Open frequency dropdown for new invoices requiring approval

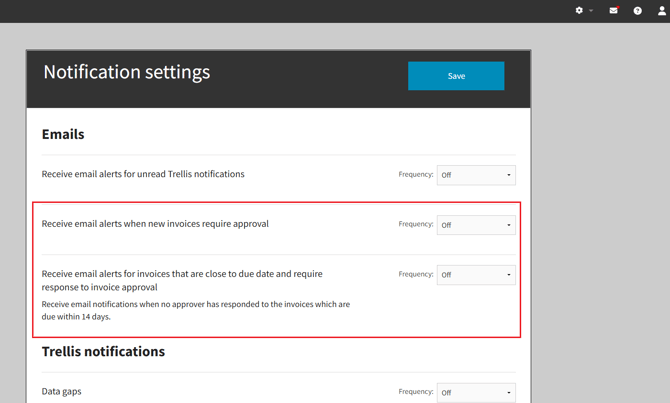click(476, 225)
